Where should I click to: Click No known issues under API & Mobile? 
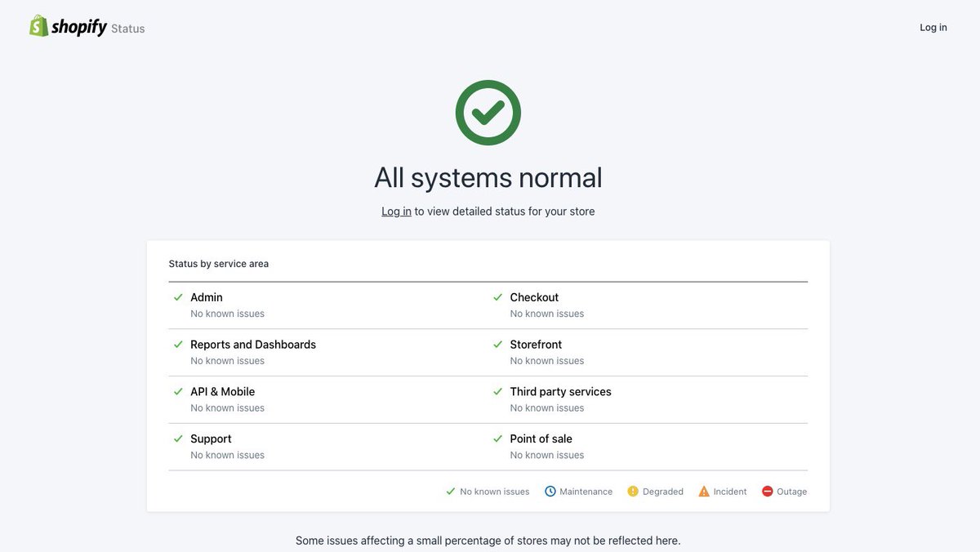[228, 407]
